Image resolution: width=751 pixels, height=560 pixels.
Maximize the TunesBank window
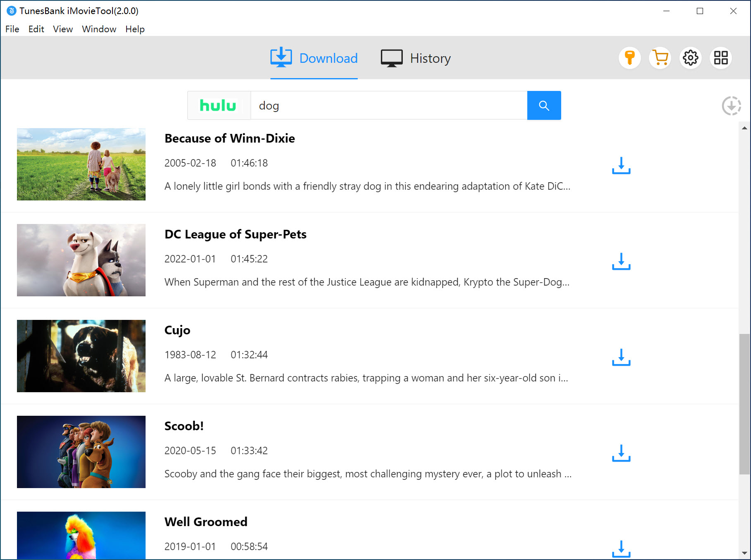coord(700,11)
